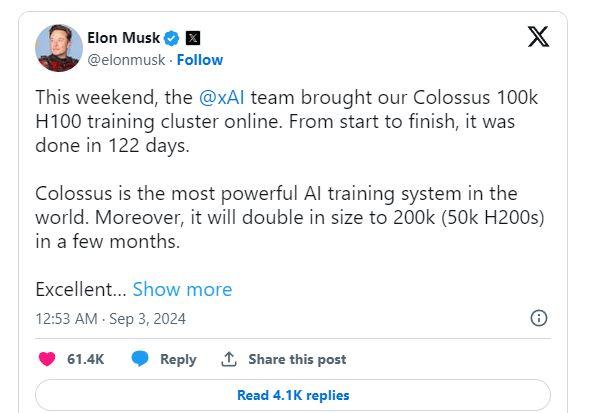The image size is (598, 413).
Task: Click the Reply text label
Action: coord(178,359)
